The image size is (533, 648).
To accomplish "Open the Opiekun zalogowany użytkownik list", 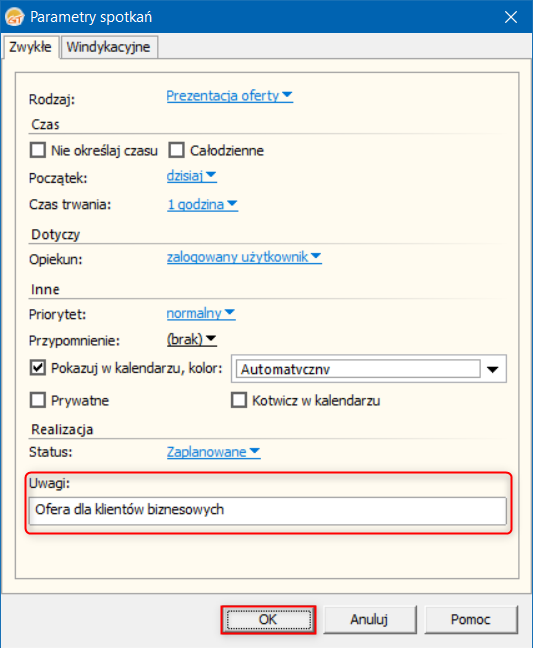I will click(244, 257).
